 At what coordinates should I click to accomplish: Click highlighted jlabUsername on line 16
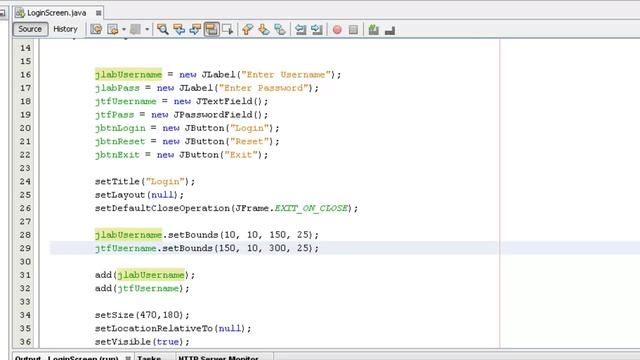(x=129, y=75)
